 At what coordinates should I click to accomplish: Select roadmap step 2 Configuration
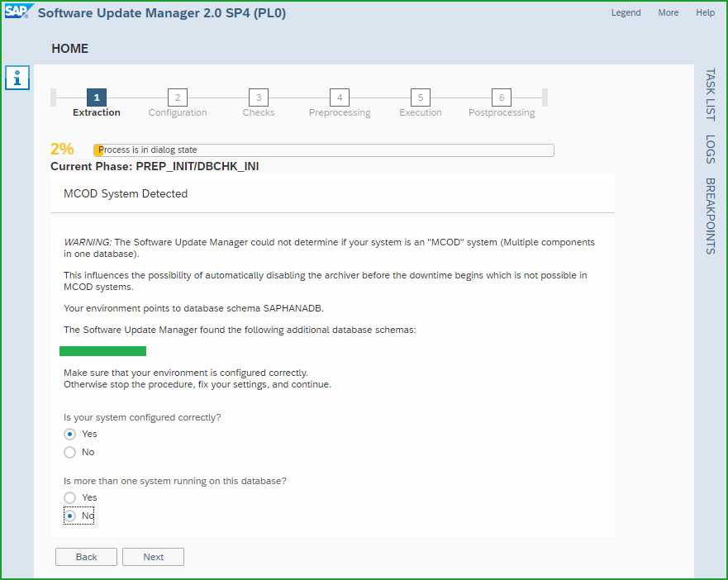click(178, 97)
